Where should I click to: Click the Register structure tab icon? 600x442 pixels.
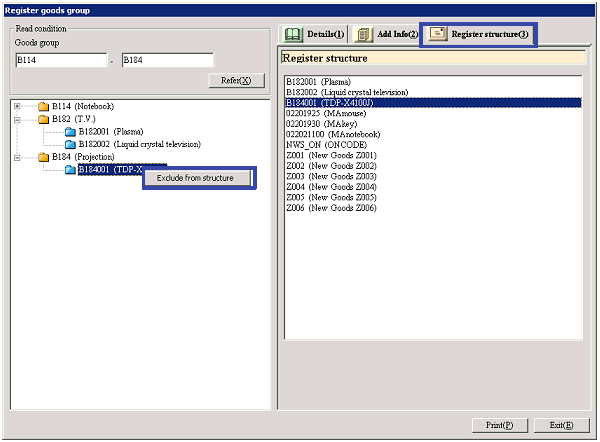click(437, 34)
